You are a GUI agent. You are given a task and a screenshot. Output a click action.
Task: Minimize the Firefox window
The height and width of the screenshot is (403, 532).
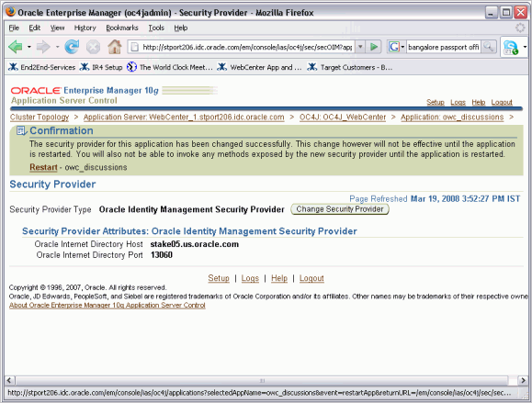point(491,13)
